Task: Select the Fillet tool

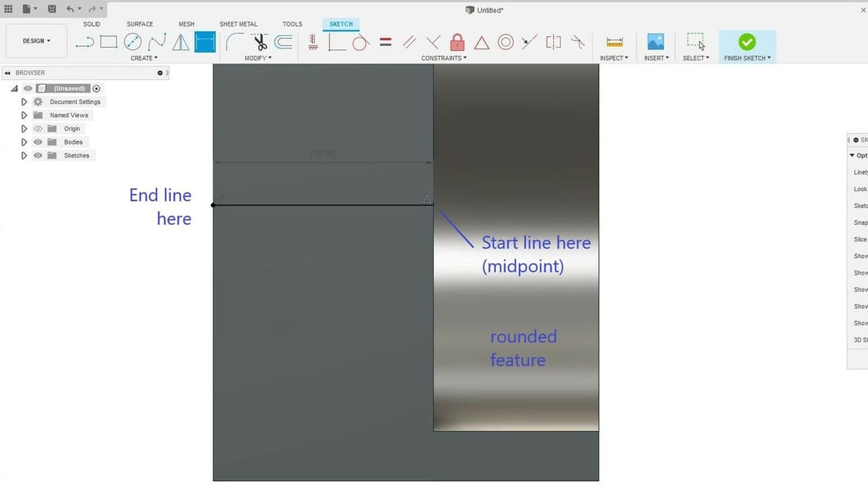Action: (x=234, y=42)
